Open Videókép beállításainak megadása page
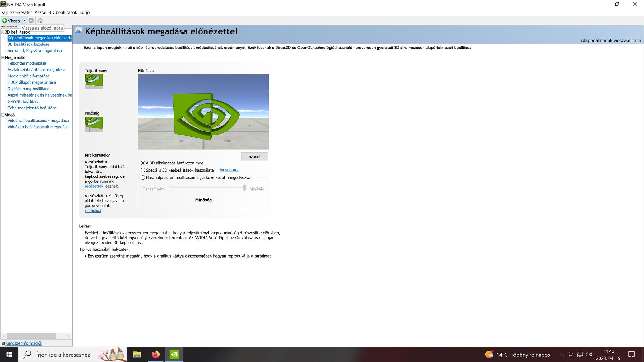The image size is (644, 362). coord(38,127)
